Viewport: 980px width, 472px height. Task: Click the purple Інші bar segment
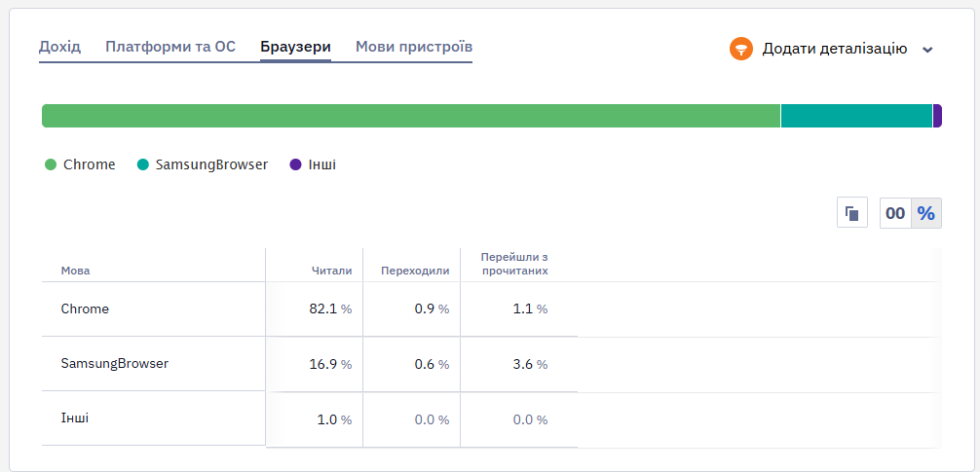937,116
